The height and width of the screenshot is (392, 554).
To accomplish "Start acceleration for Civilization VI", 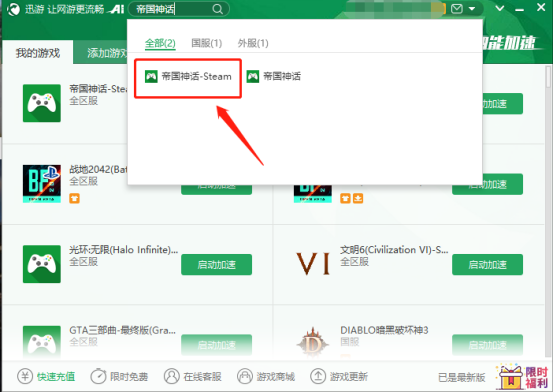I will click(x=487, y=264).
